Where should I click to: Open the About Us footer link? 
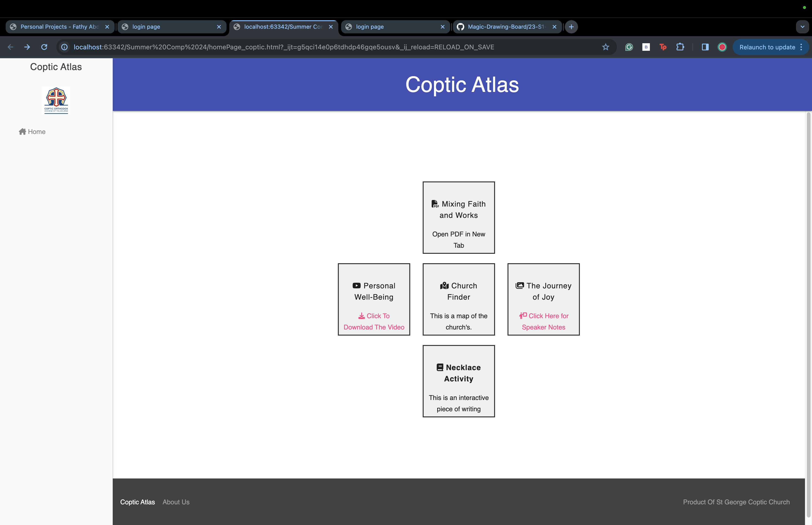(x=176, y=502)
